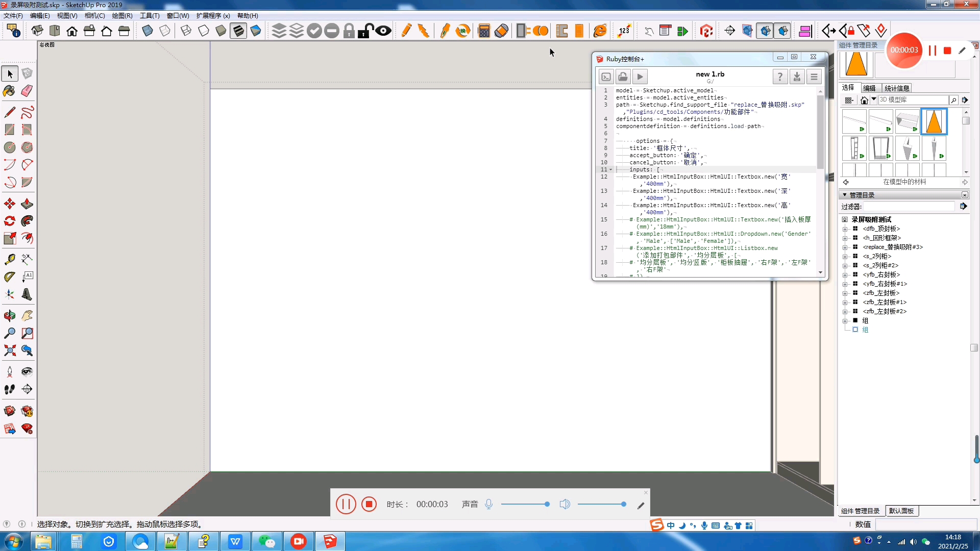Collapse the 管理目录 panel section
The image size is (980, 551).
(845, 195)
